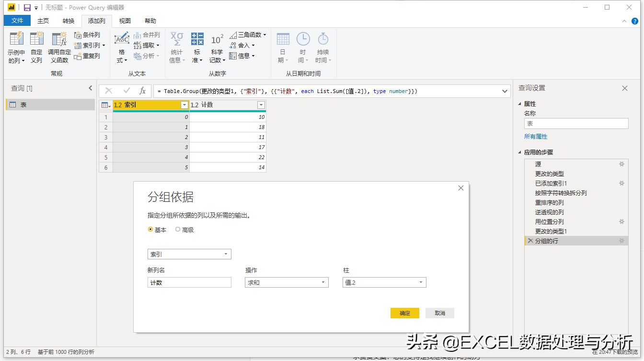Open the 索引 column filter dropdown
The width and height of the screenshot is (644, 361).
pyautogui.click(x=184, y=105)
